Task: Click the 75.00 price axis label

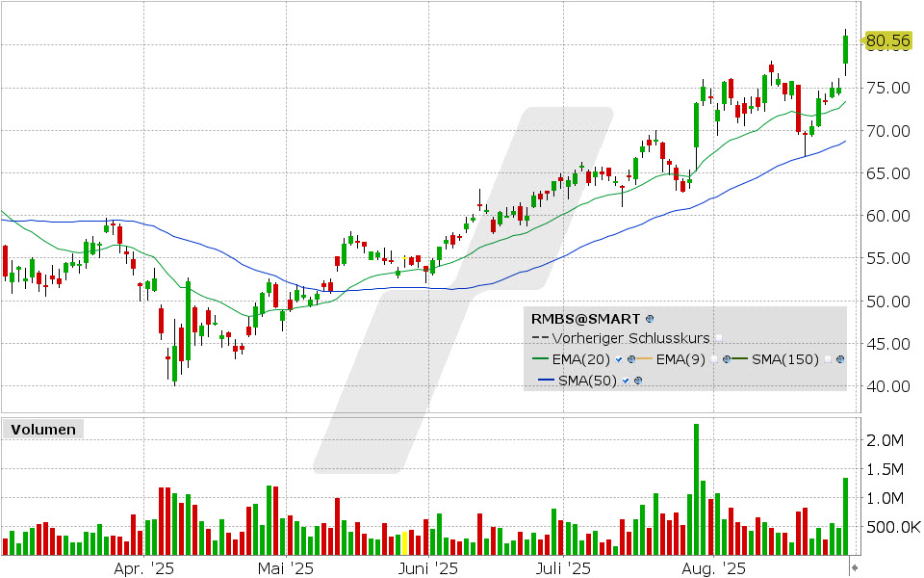Action: [x=888, y=88]
